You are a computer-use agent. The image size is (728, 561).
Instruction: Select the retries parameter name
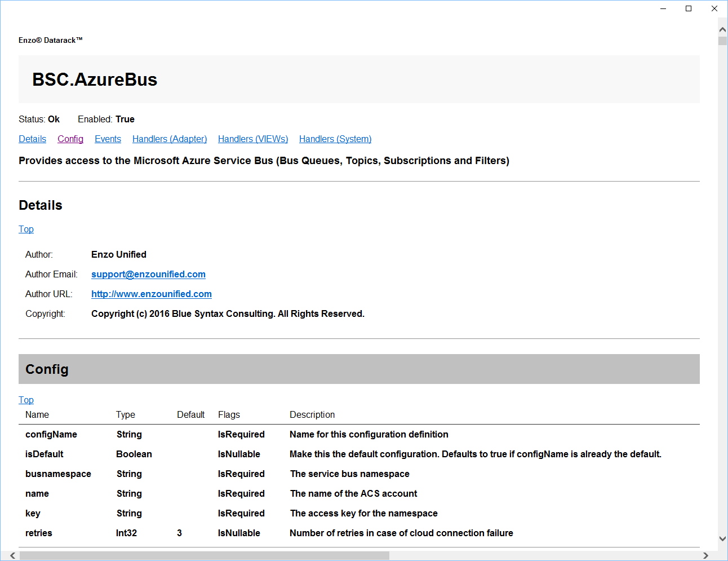[x=39, y=533]
